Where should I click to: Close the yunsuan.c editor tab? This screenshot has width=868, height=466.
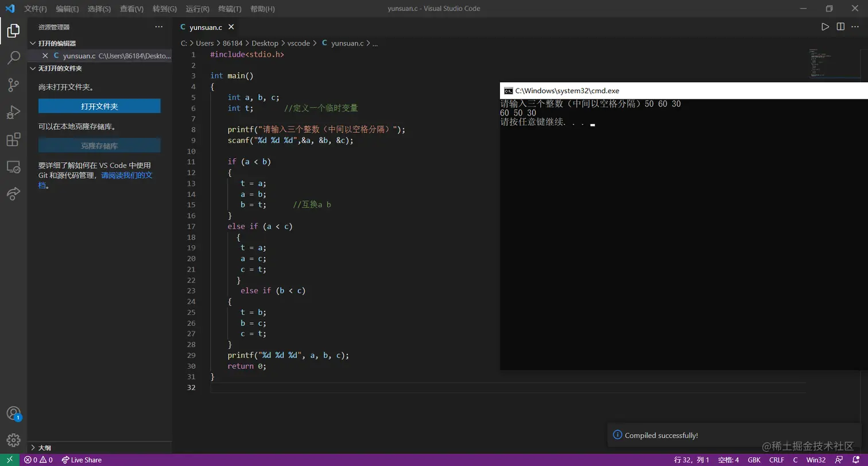(x=231, y=27)
